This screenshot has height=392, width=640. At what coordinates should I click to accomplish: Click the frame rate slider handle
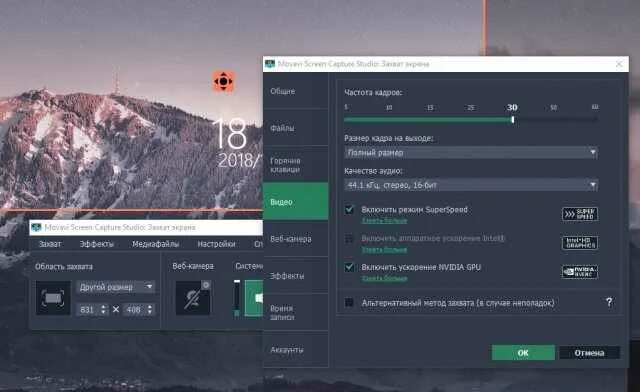(513, 120)
